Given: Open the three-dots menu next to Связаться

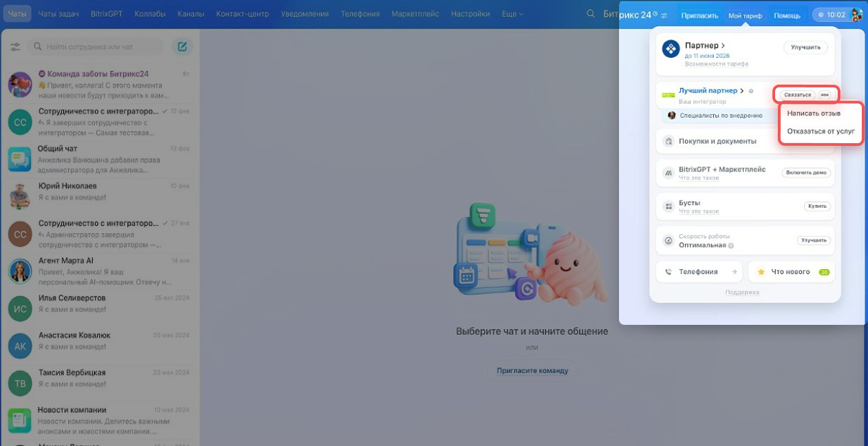Looking at the screenshot, I should click(x=825, y=95).
